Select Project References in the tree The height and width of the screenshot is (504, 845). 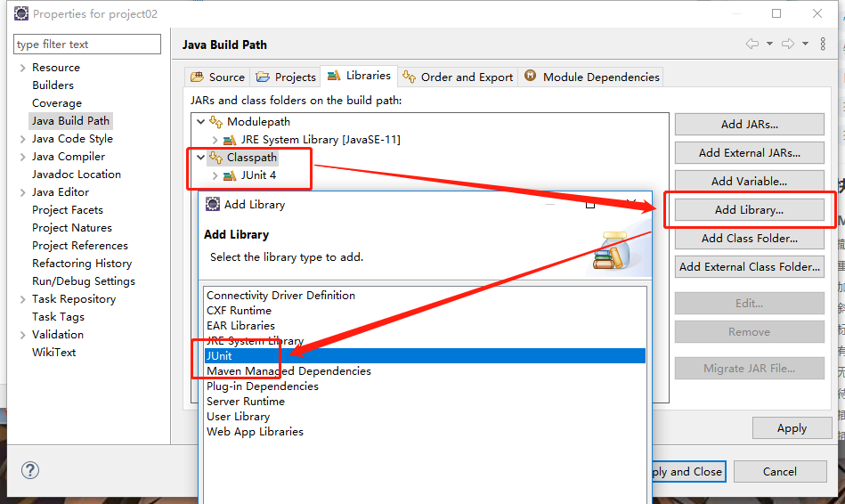(x=80, y=245)
